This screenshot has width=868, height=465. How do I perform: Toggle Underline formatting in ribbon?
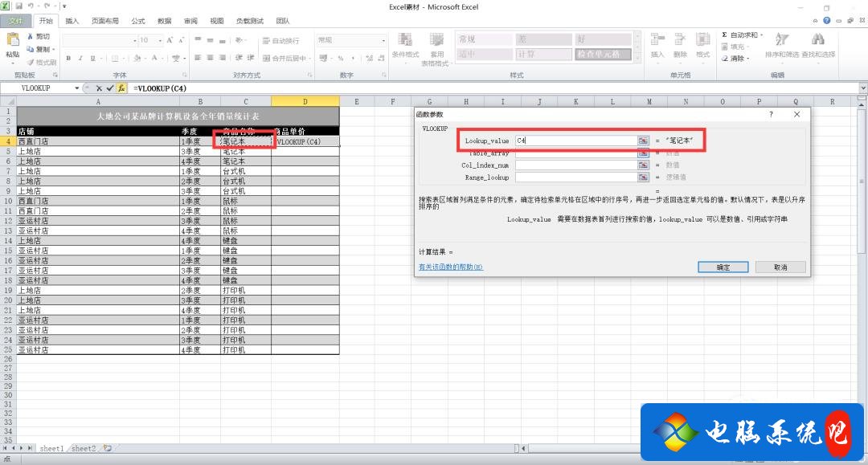92,58
